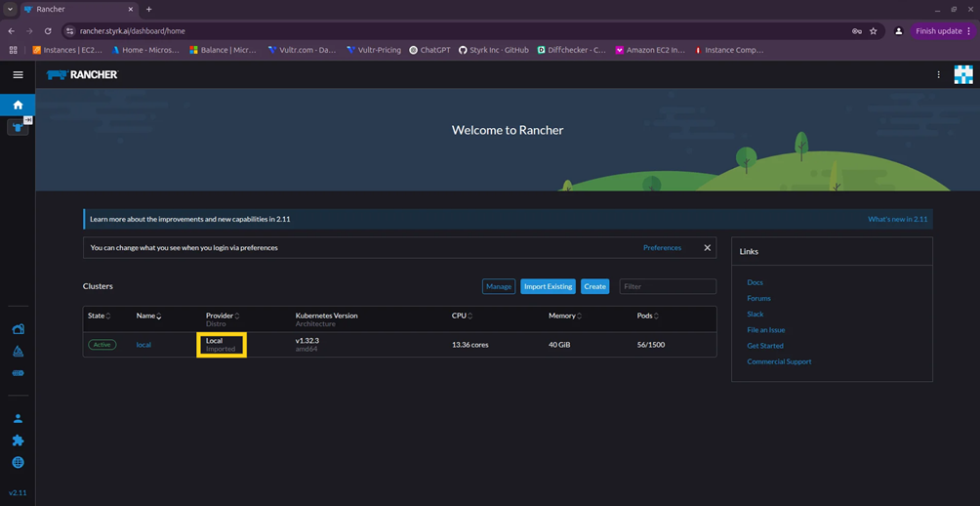Open the Slack link
980x506 pixels.
pyautogui.click(x=755, y=314)
